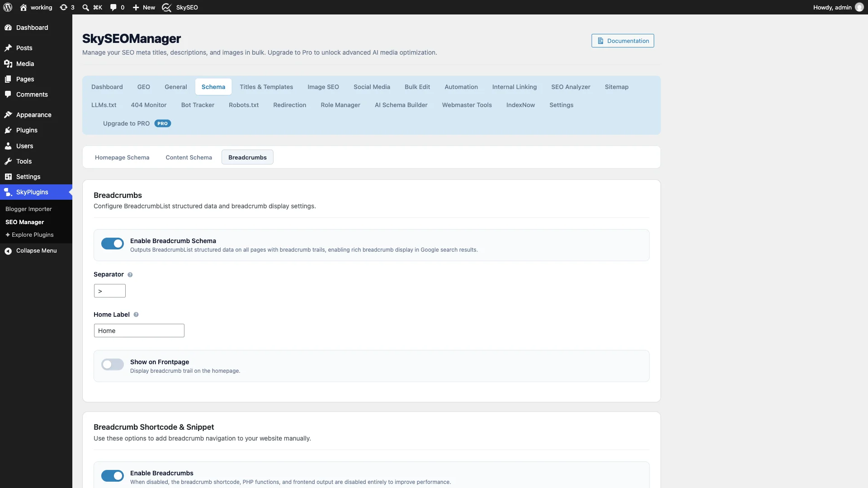The image size is (868, 488).
Task: Open Explore Plugins submenu item
Action: pyautogui.click(x=29, y=235)
